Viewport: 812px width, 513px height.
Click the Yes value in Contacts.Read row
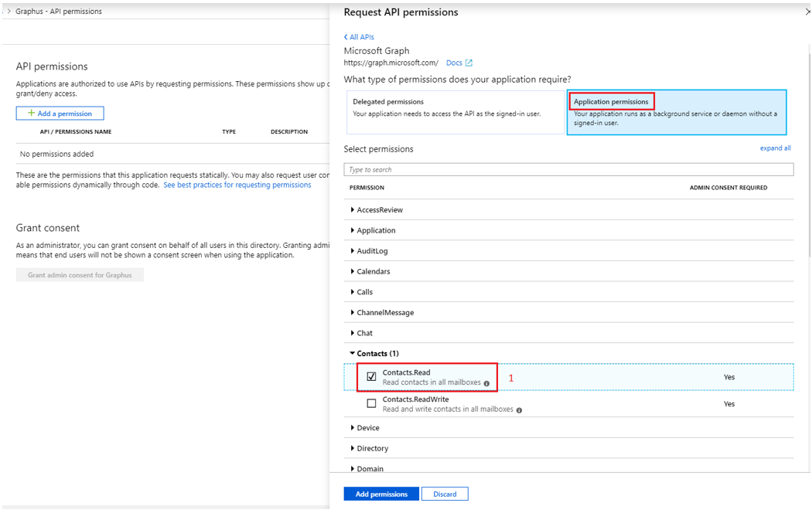pyautogui.click(x=729, y=377)
